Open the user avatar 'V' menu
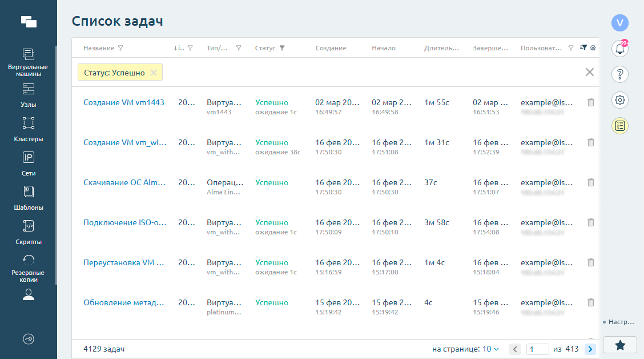 tap(619, 23)
